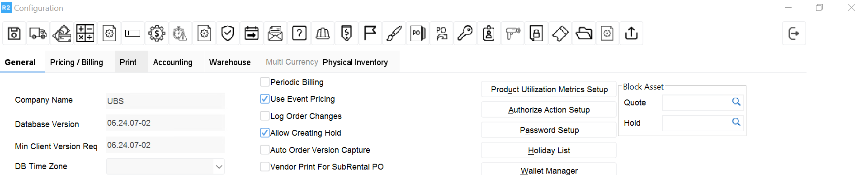The image size is (868, 175).
Task: Open Product Utilization Metrics Setup
Action: [x=549, y=90]
